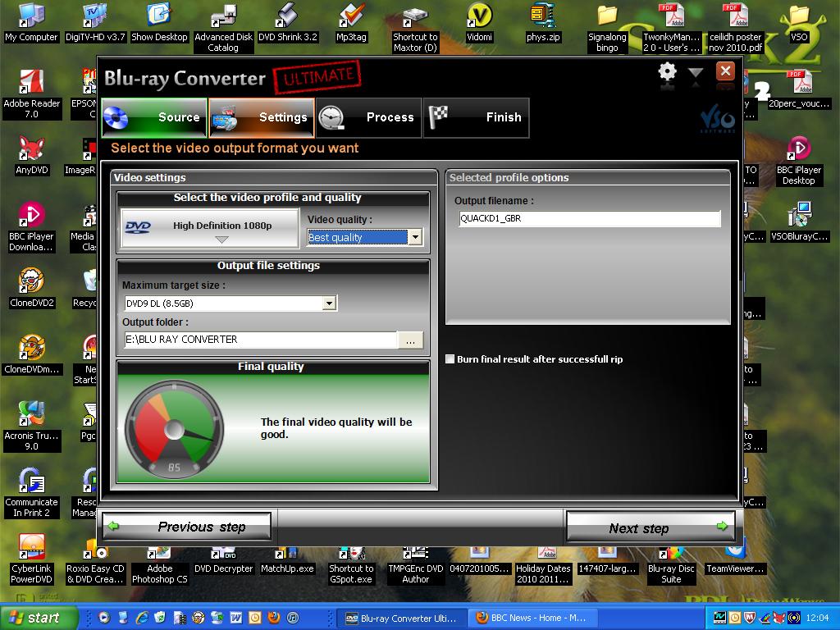This screenshot has width=840, height=630.
Task: Select the Mp3tag desktop icon
Action: pos(351,23)
